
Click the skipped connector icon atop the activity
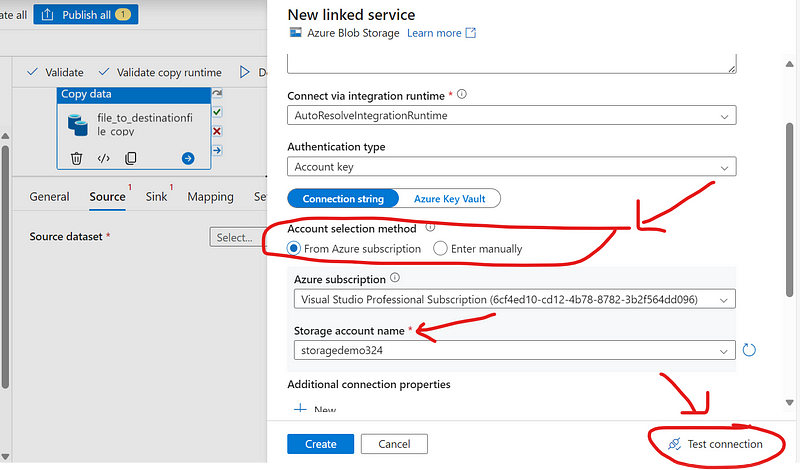pyautogui.click(x=217, y=93)
